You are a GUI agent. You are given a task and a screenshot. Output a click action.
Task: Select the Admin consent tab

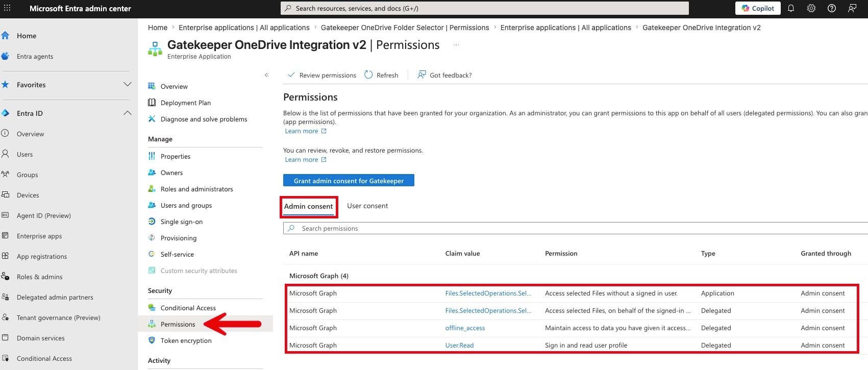point(308,206)
